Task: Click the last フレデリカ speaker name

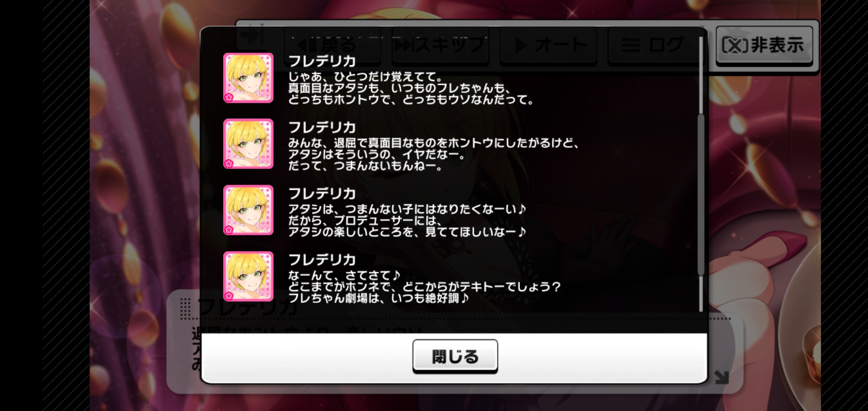Action: click(x=322, y=260)
